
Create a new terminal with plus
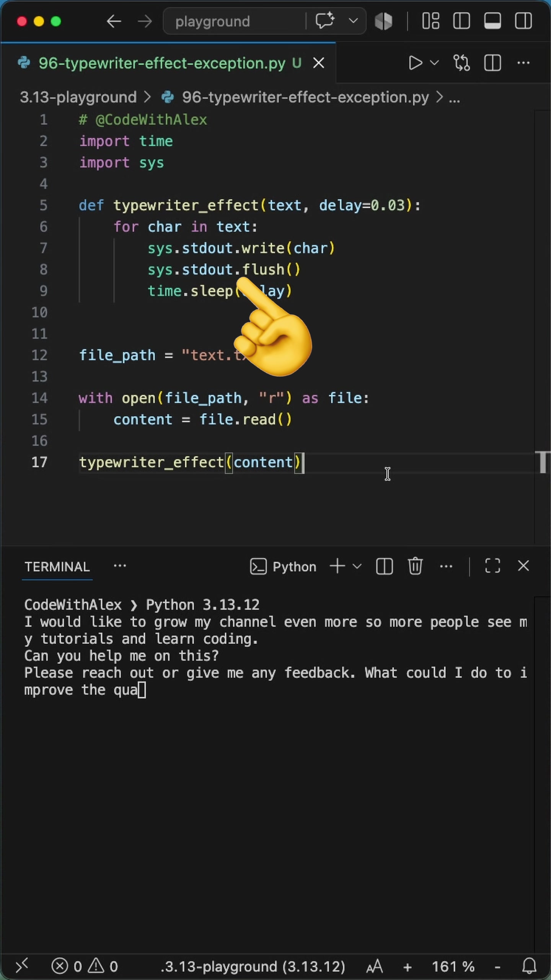pyautogui.click(x=337, y=566)
